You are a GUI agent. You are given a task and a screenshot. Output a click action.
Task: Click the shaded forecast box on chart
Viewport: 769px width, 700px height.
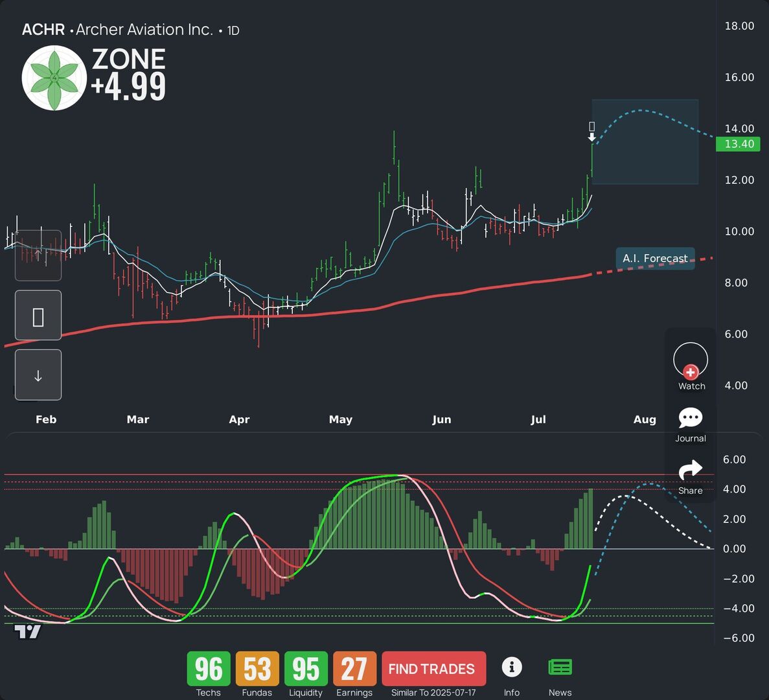645,142
